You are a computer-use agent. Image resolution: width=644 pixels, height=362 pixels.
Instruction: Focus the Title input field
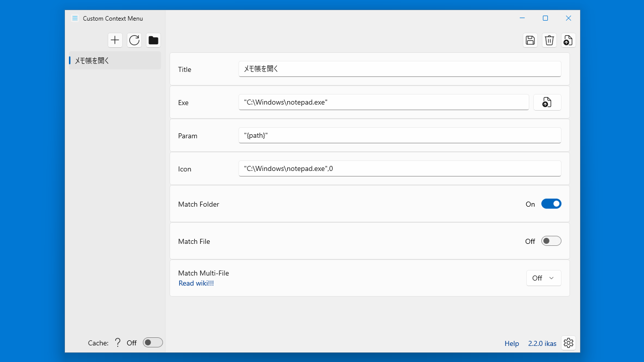click(400, 69)
